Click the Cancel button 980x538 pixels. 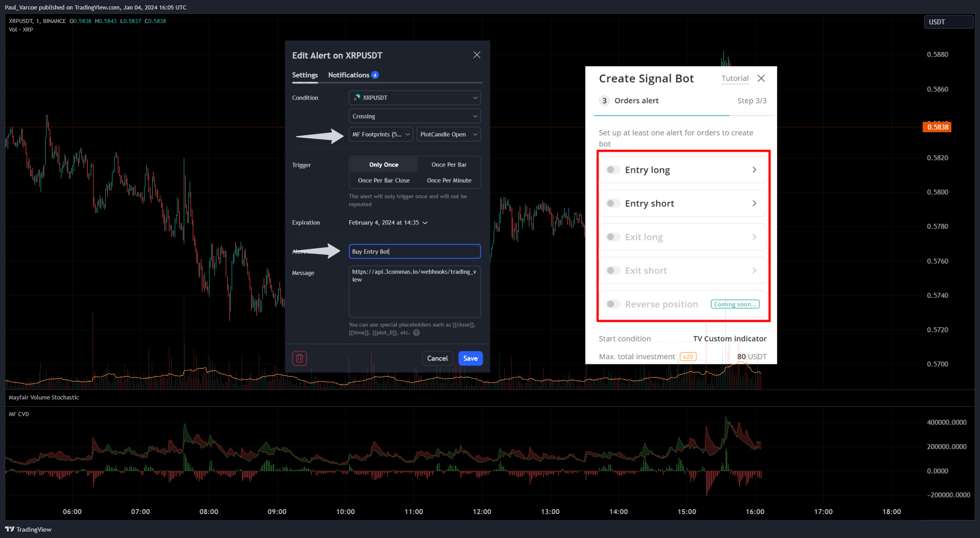(x=438, y=358)
